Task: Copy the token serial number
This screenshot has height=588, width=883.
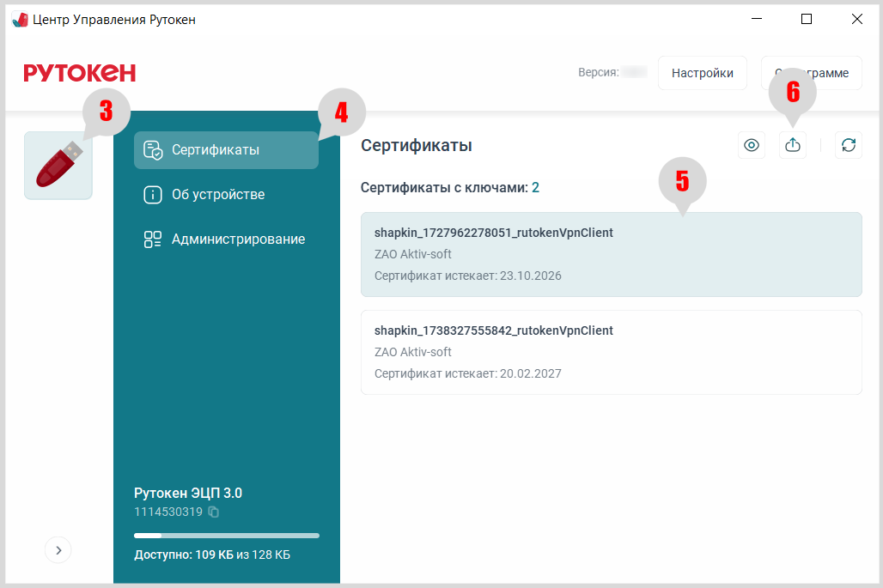Action: click(214, 512)
